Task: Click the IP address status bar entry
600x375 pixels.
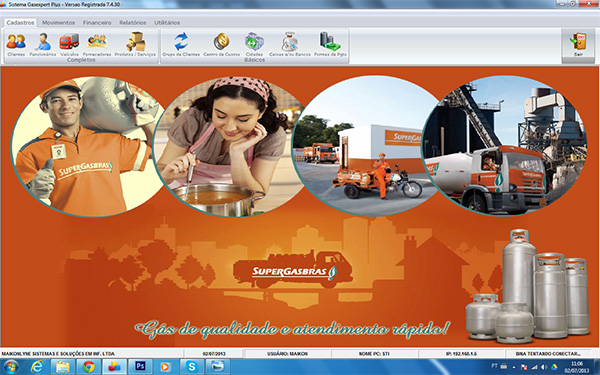Action: click(x=461, y=354)
